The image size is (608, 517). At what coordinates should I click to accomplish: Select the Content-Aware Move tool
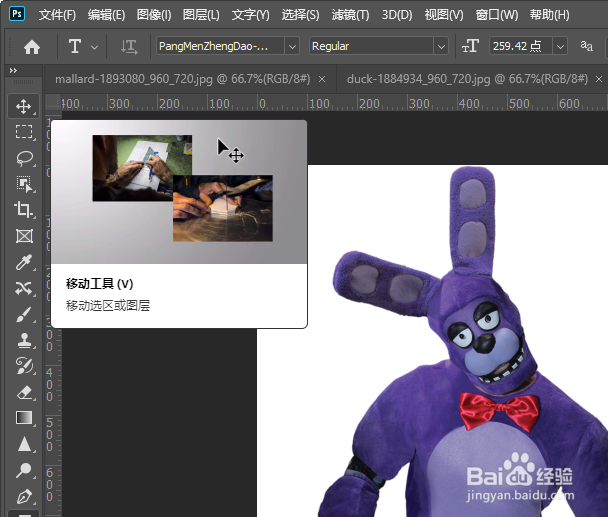click(24, 288)
